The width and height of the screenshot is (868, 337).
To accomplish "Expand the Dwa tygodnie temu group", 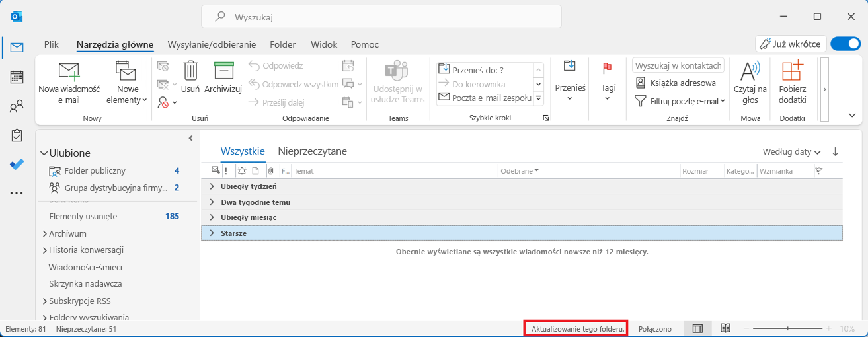I will click(x=212, y=202).
